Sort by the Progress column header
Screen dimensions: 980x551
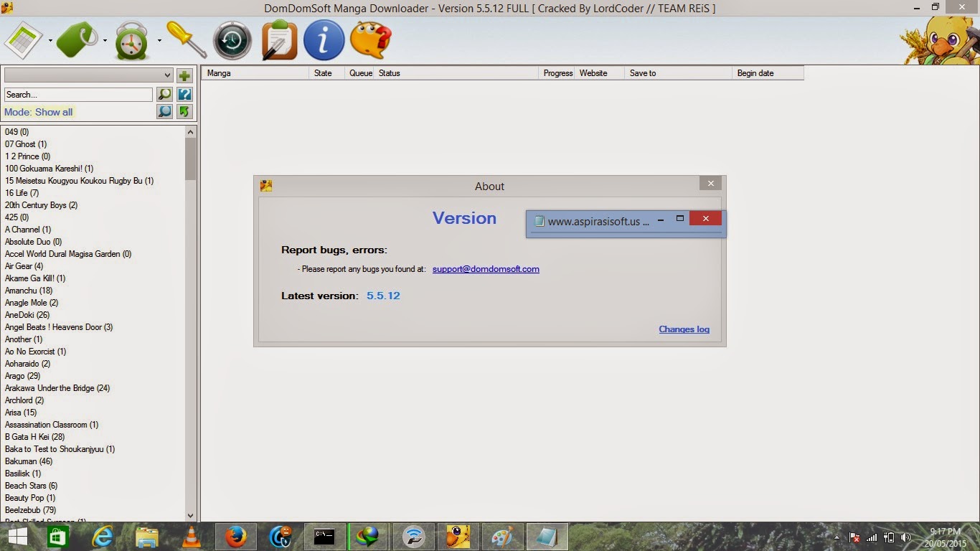coord(557,73)
